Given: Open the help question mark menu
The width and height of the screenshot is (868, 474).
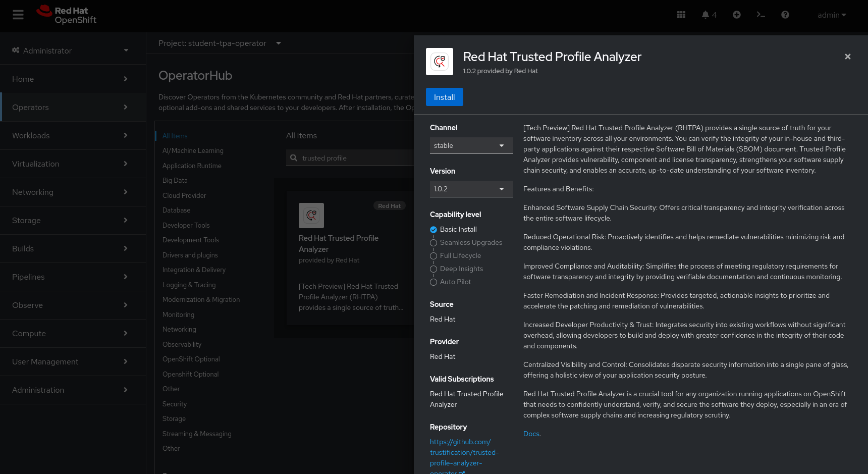Looking at the screenshot, I should pyautogui.click(x=785, y=15).
